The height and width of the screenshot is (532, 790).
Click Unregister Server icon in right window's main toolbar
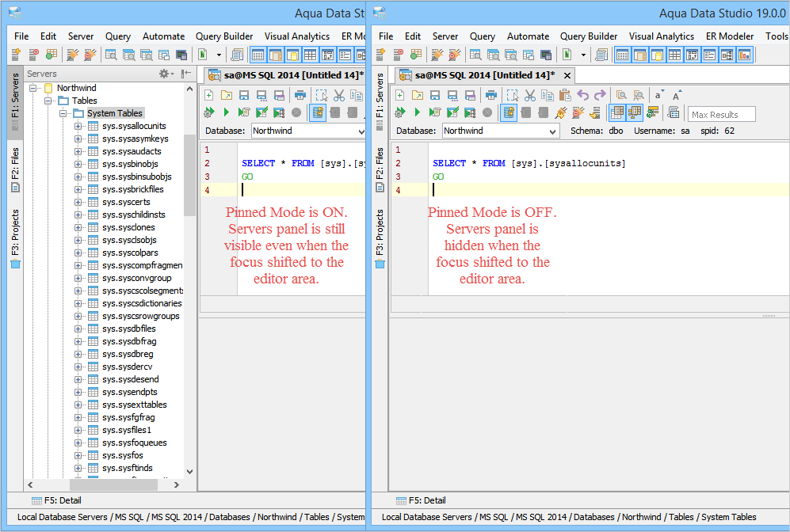tap(398, 55)
